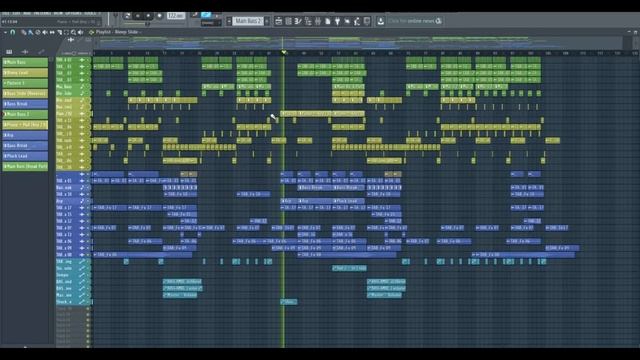Open the OPTIONS menu
Image resolution: width=640 pixels, height=360 pixels.
pyautogui.click(x=73, y=13)
